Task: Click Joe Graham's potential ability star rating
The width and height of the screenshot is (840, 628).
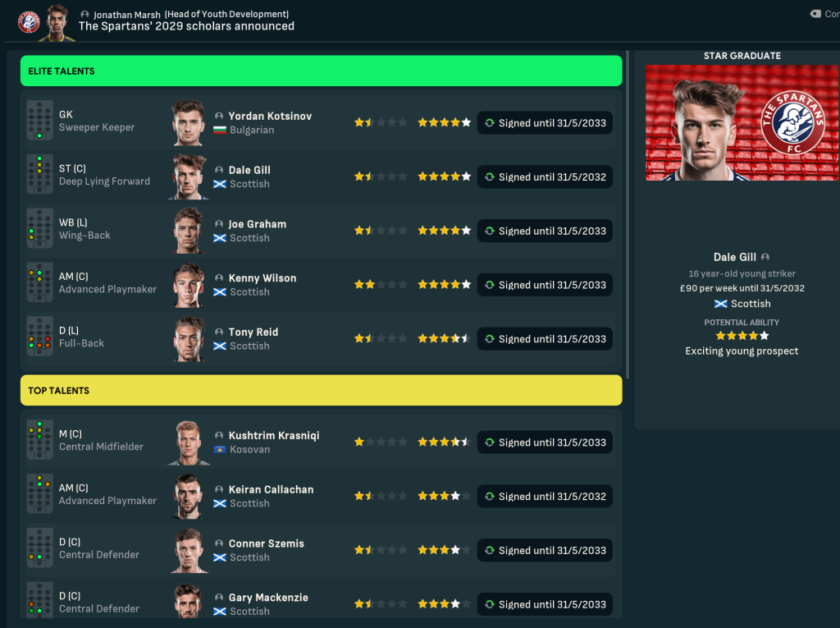Action: [444, 231]
